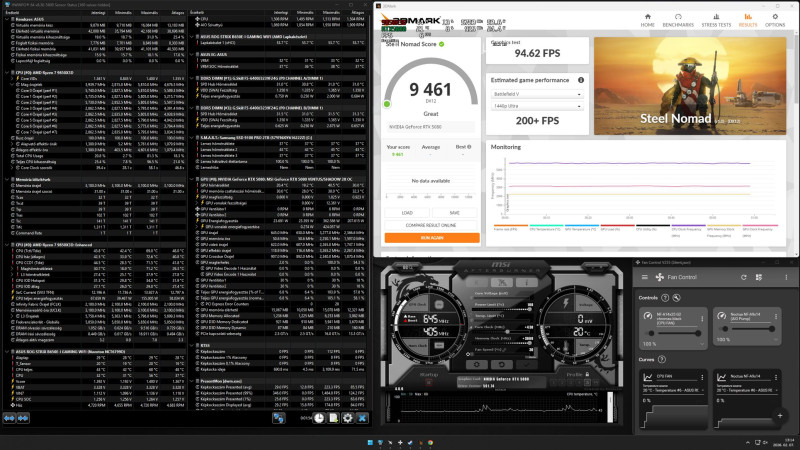Click the help icon next to Controls
The image size is (800, 450).
click(665, 297)
